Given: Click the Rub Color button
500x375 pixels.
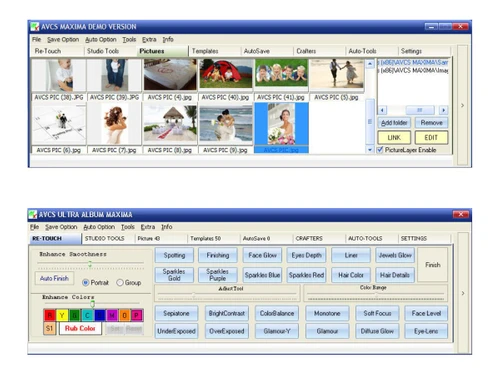Looking at the screenshot, I should click(x=80, y=328).
